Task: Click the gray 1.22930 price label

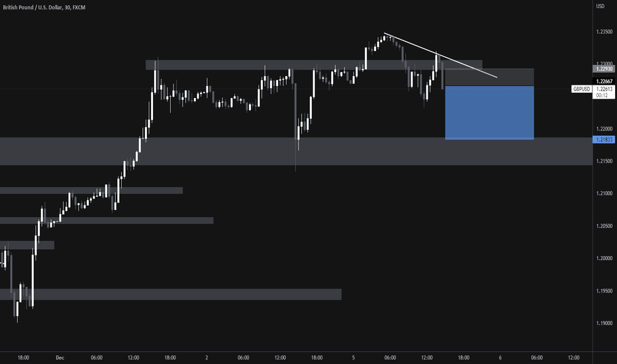Action: pyautogui.click(x=604, y=68)
